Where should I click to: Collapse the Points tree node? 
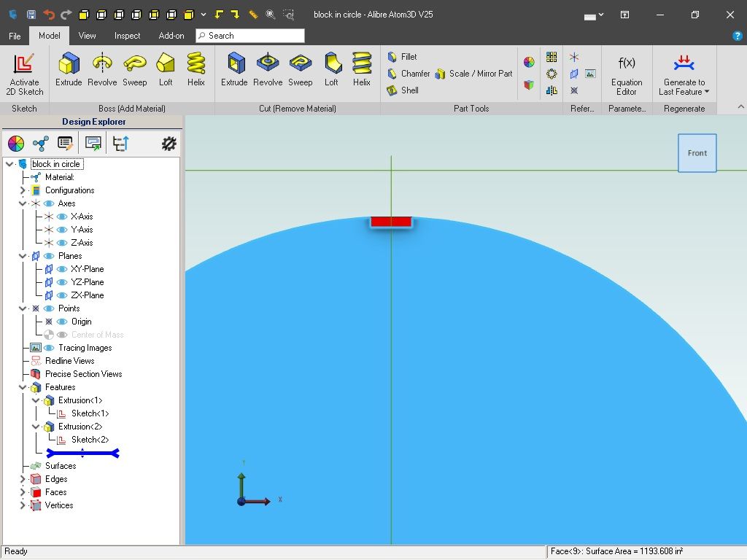tap(23, 308)
